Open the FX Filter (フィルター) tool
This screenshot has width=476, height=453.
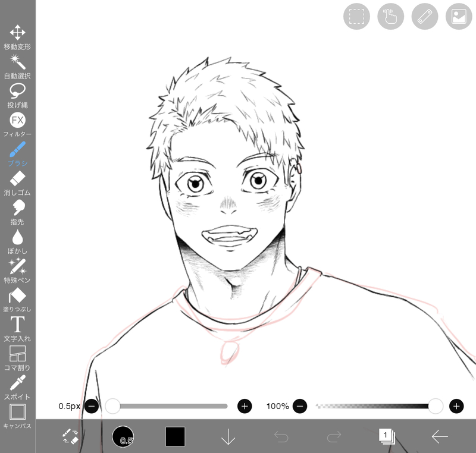pos(17,125)
